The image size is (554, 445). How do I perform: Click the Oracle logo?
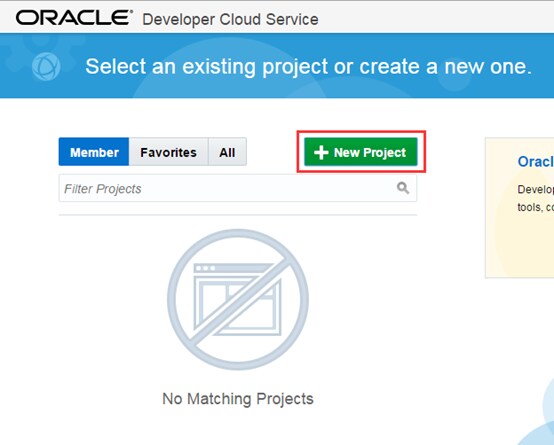pos(74,18)
